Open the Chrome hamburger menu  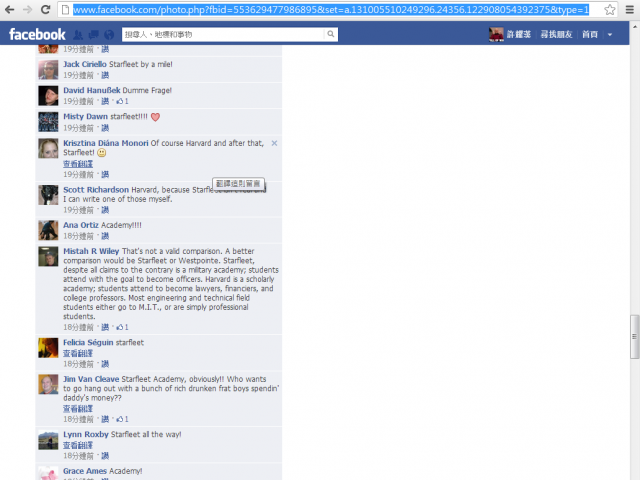630,9
